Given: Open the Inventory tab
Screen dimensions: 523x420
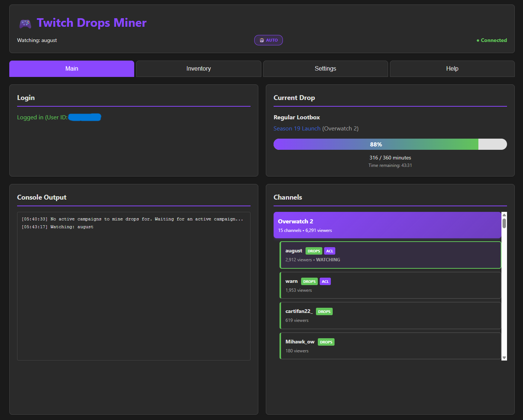Looking at the screenshot, I should tap(198, 69).
